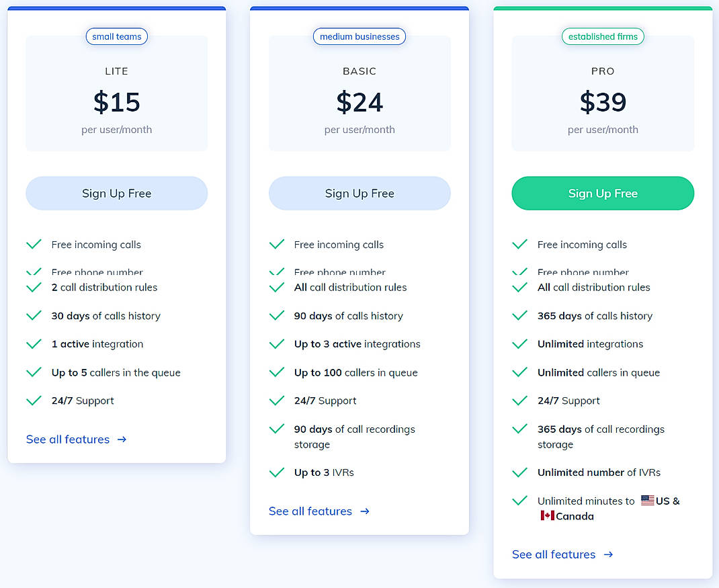Select the established firms badge
The image size is (719, 588).
(x=603, y=36)
